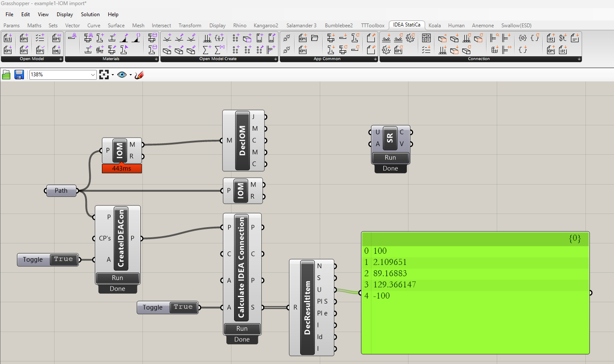Switch the toggle connected to CreateIDEACon to False
614x364 pixels.
[63, 259]
